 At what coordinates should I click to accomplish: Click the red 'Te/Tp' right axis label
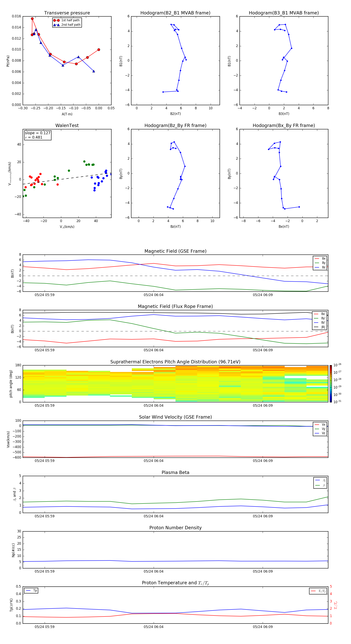[336, 605]
